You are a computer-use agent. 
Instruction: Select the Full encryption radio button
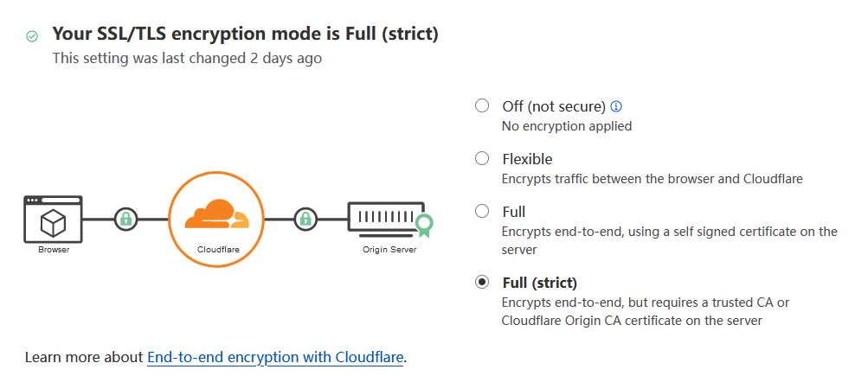pyautogui.click(x=482, y=212)
